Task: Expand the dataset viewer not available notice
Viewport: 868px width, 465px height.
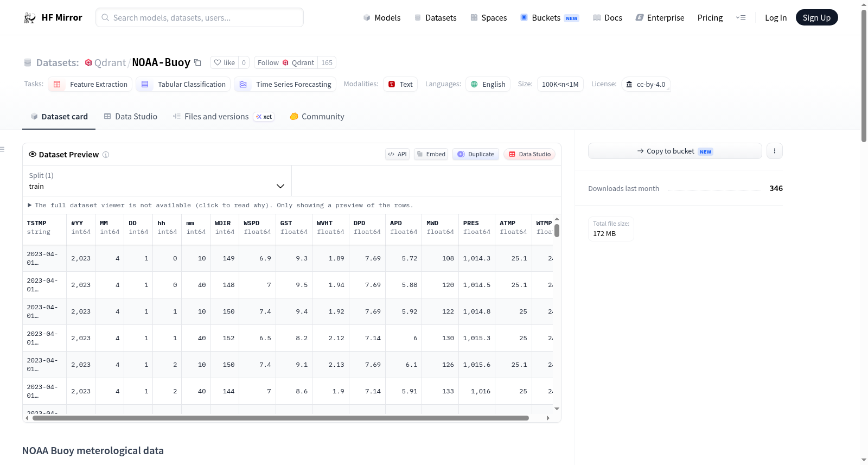Action: [220, 205]
